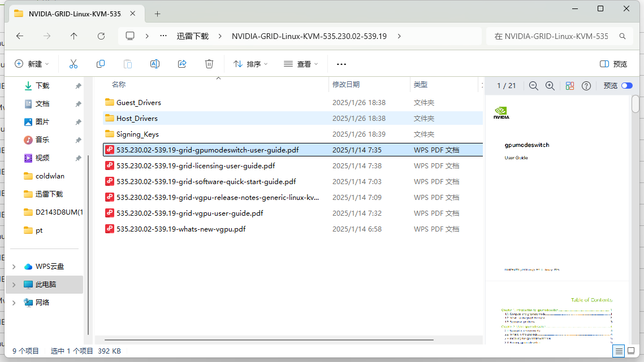Viewport: 644px width, 362px height.
Task: Refresh the current folder view
Action: coord(101,36)
